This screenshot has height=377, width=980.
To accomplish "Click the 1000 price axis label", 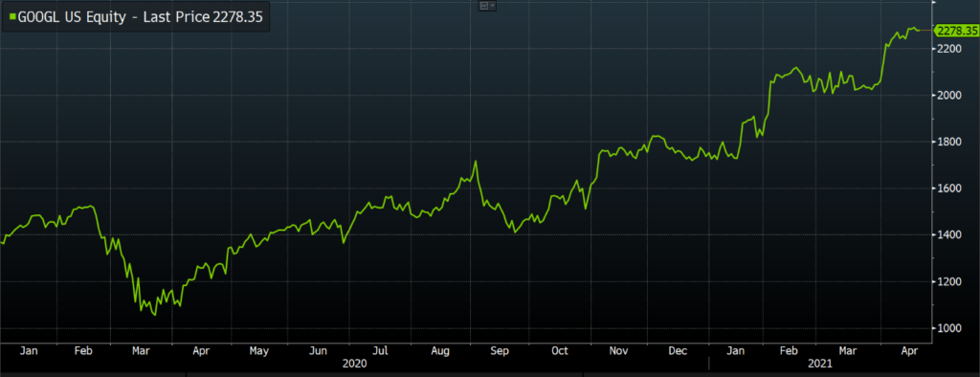I will [949, 329].
